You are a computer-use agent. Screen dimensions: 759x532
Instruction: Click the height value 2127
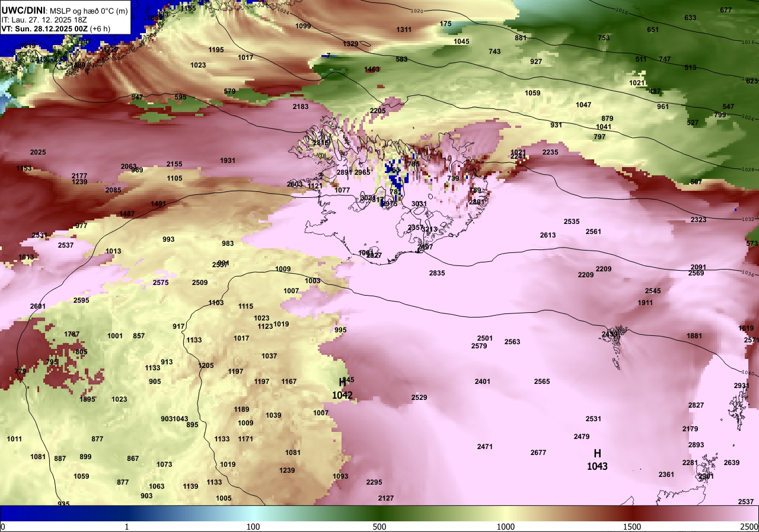[386, 498]
